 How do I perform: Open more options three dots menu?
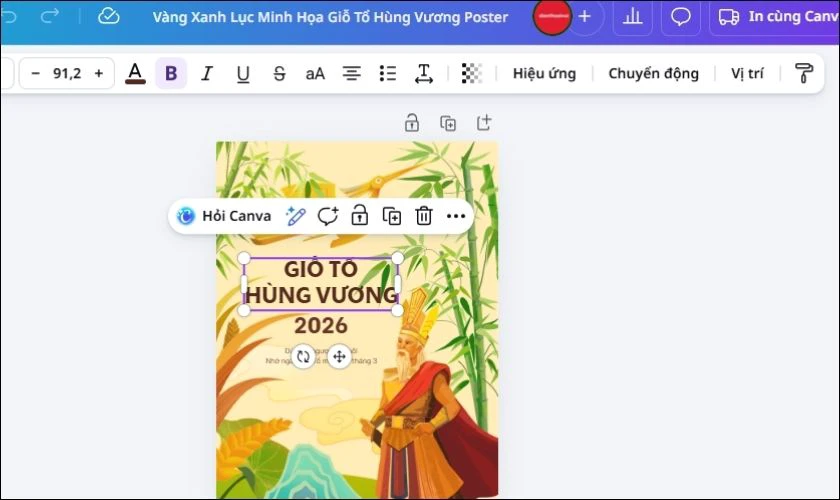click(x=456, y=216)
